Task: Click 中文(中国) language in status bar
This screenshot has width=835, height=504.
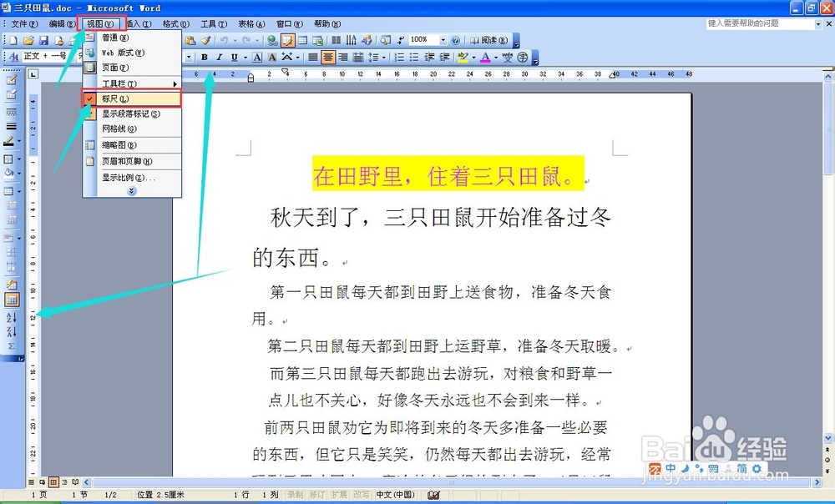Action: point(395,495)
